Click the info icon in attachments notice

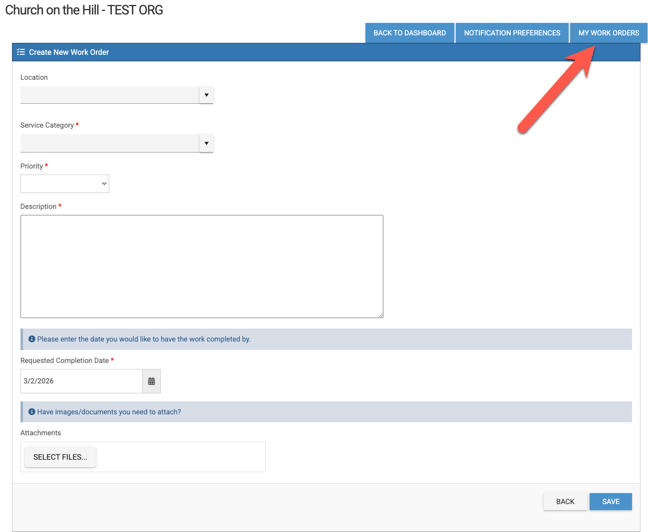[31, 411]
